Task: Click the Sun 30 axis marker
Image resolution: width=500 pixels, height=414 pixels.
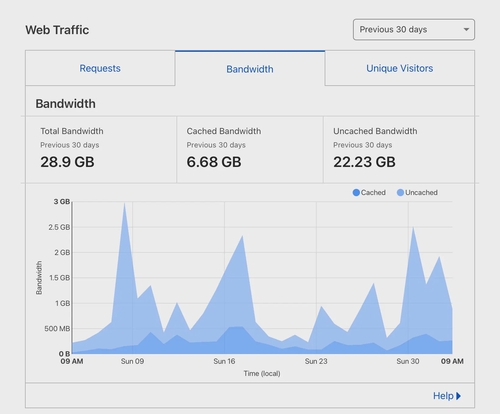Action: click(408, 361)
